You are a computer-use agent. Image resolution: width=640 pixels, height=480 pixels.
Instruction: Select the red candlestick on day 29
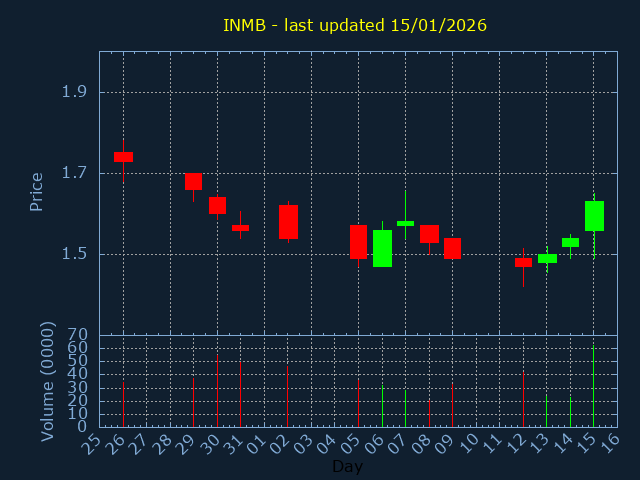tap(193, 181)
